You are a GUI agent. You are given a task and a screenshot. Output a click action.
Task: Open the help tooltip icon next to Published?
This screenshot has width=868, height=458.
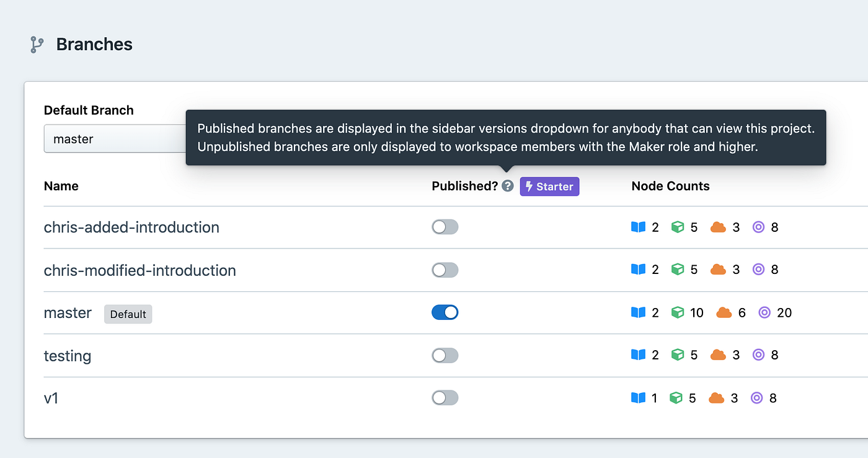(507, 186)
